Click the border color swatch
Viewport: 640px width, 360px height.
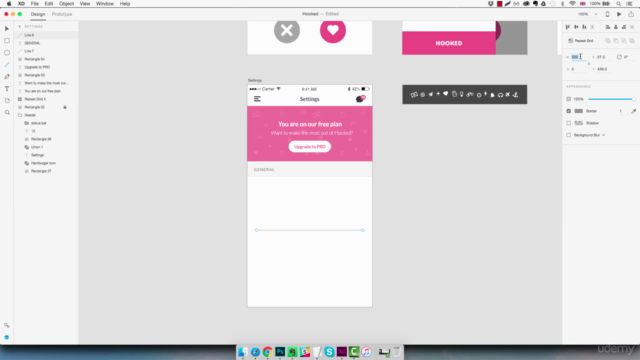tap(579, 111)
